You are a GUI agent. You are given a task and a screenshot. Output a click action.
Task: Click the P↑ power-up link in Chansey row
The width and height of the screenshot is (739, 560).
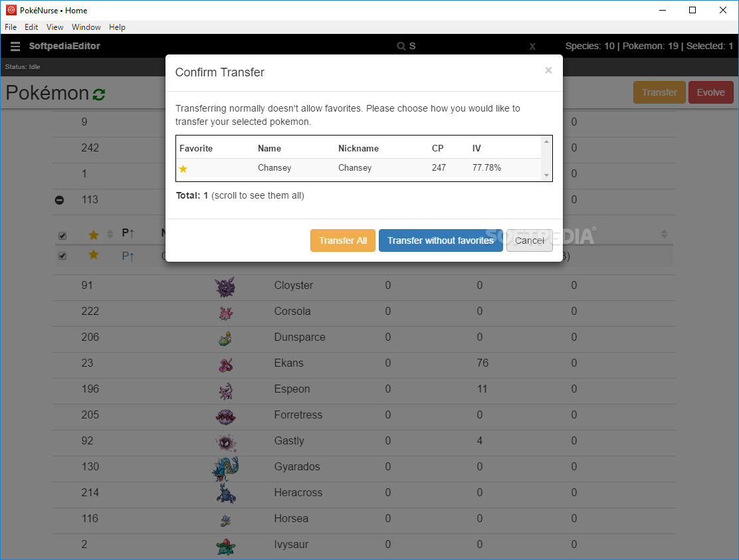point(128,256)
